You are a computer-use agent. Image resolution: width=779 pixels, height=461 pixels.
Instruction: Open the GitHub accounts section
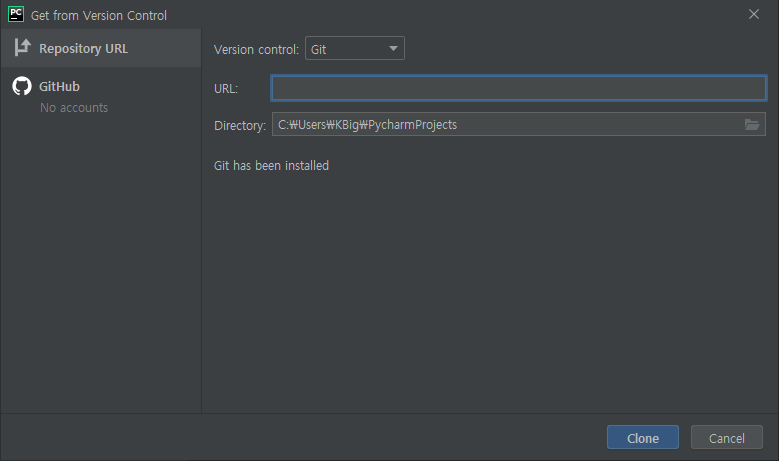[x=101, y=95]
